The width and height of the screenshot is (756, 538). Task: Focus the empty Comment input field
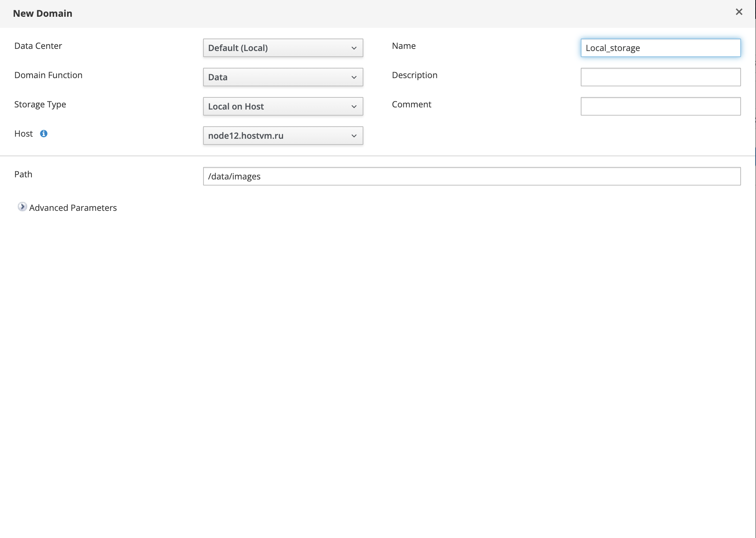660,106
